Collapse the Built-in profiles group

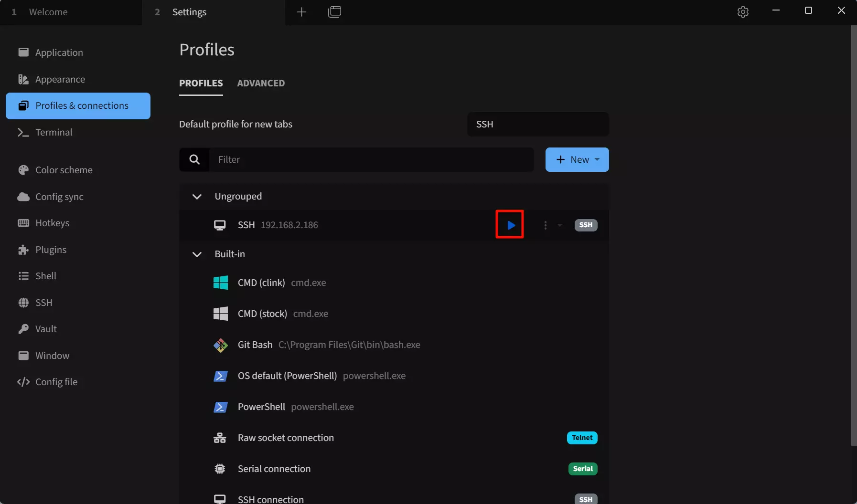point(196,254)
